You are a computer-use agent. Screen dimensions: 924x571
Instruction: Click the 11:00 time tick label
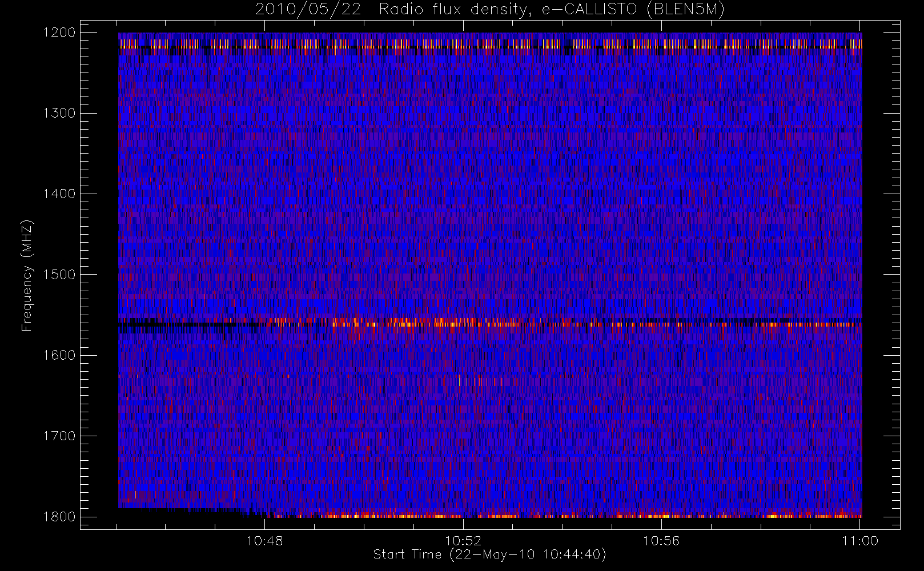[860, 541]
